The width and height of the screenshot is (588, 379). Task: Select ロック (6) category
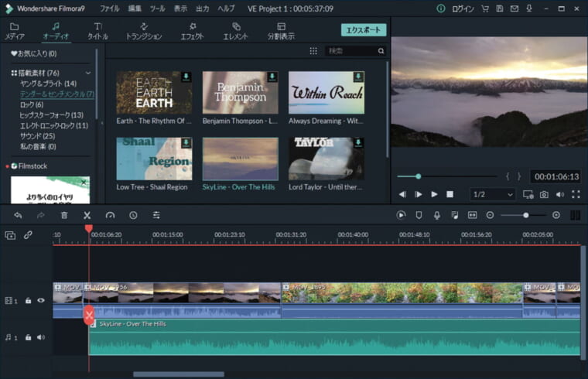32,104
